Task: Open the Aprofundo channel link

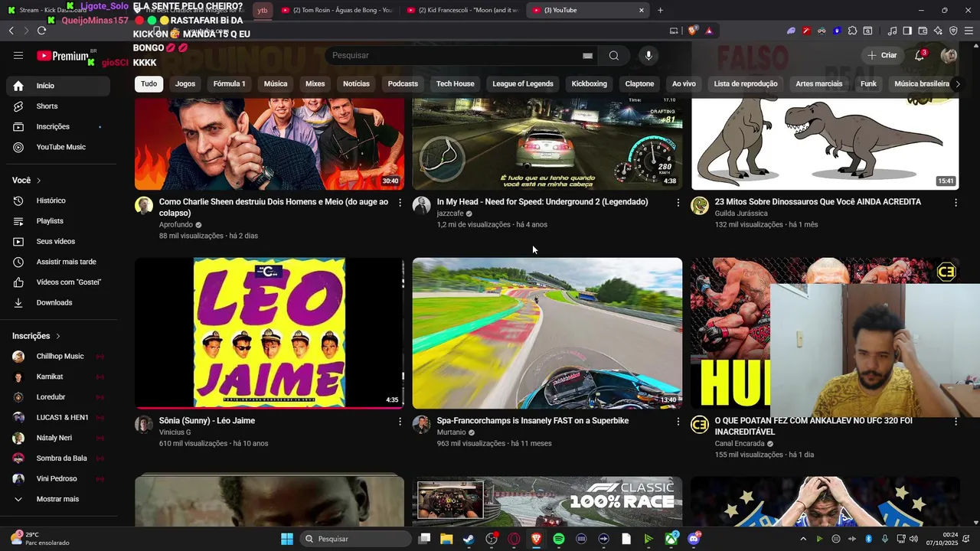Action: click(x=176, y=225)
